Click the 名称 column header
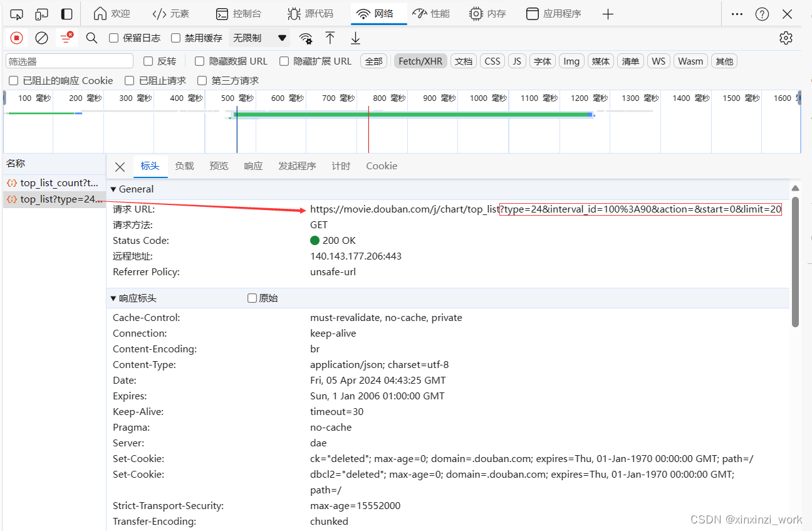812x531 pixels. coord(16,164)
